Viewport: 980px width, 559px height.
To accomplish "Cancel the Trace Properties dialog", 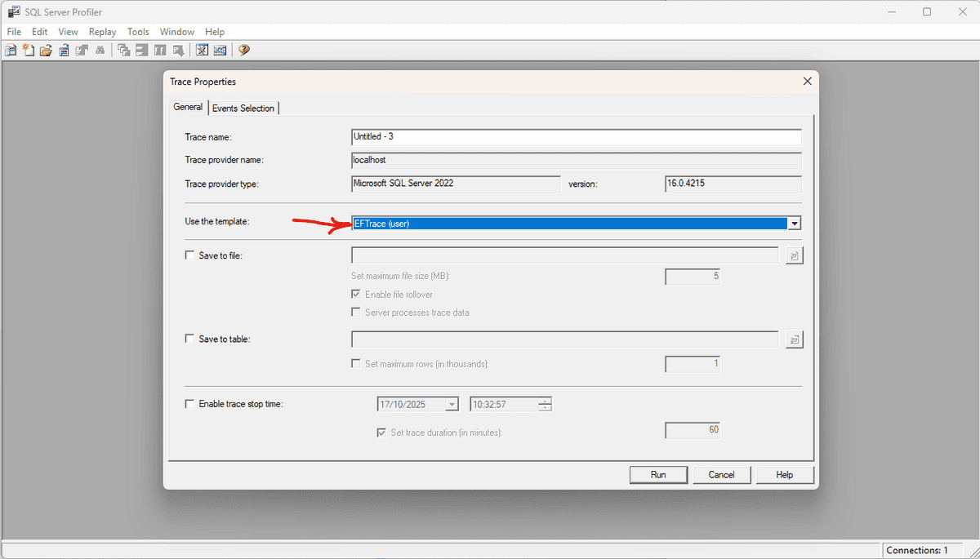I will [x=722, y=474].
